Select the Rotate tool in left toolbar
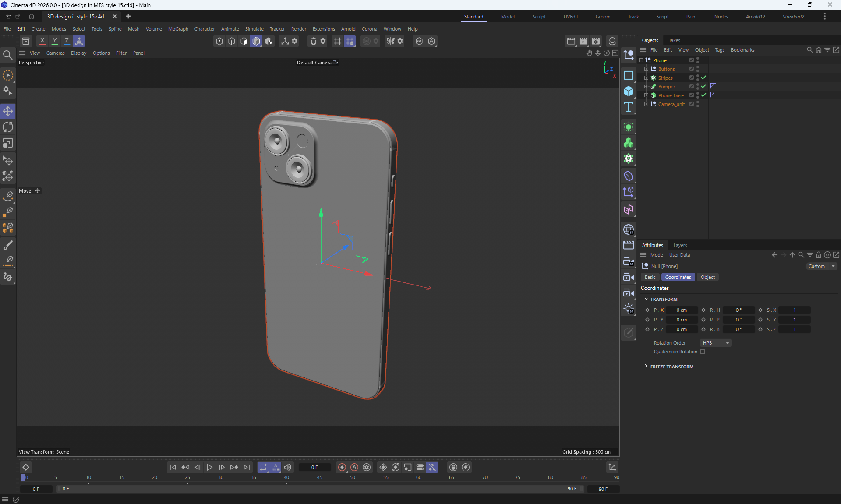The width and height of the screenshot is (841, 504). 8,127
